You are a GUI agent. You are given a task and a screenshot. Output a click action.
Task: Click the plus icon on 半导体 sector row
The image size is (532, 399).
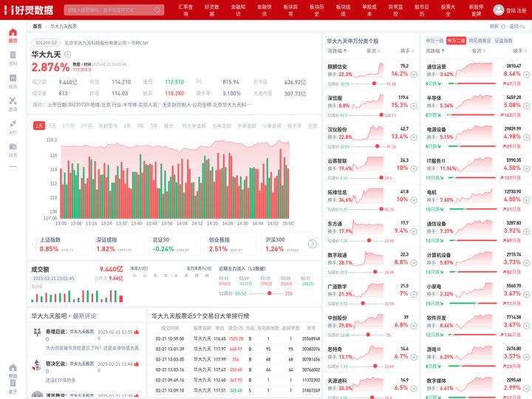(x=526, y=106)
